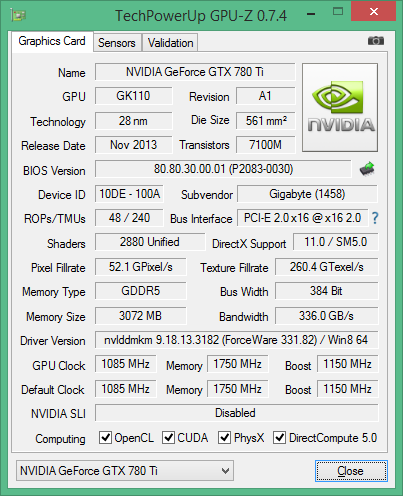Click the Memory Type field GDDR5
Viewport: 403px width, 496px height.
pyautogui.click(x=141, y=291)
